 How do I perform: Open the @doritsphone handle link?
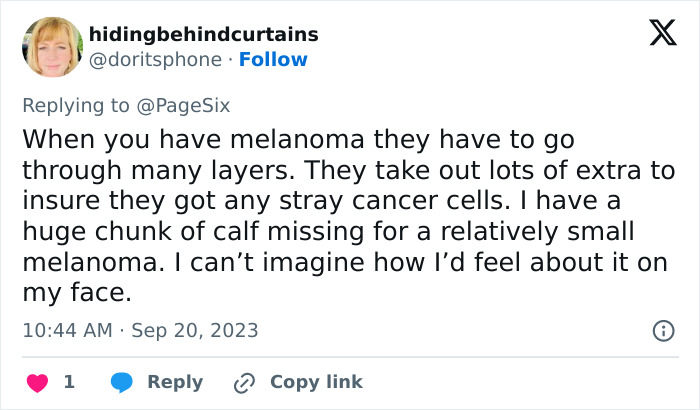[x=155, y=59]
